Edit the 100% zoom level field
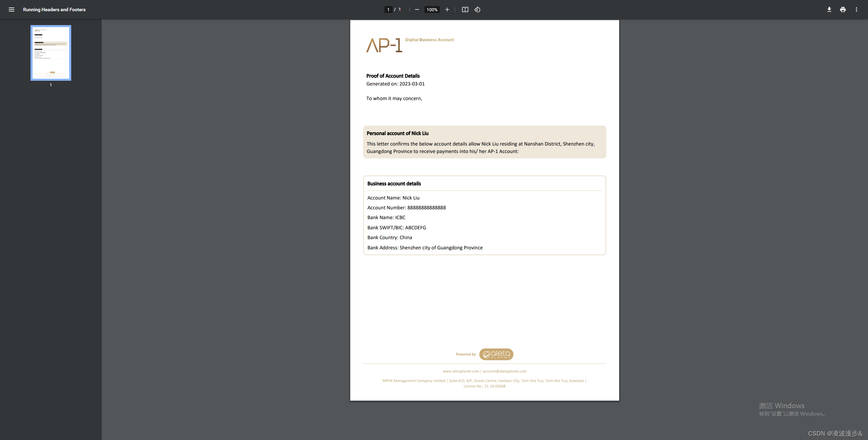Screen dimensions: 868x440 (x=432, y=9)
